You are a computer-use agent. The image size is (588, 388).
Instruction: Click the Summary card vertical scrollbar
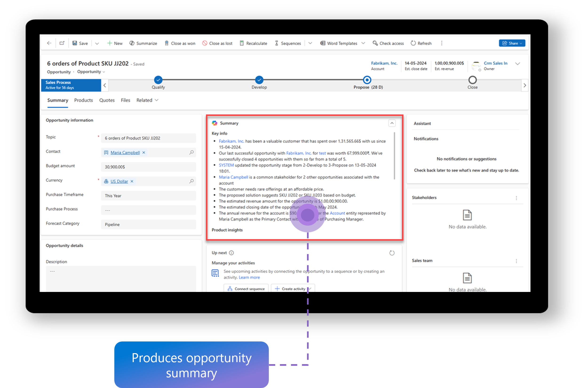pyautogui.click(x=394, y=156)
